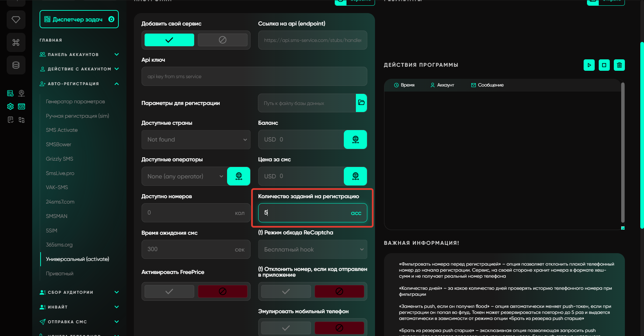
Task: Click the trash icon to clear actions
Action: click(619, 65)
